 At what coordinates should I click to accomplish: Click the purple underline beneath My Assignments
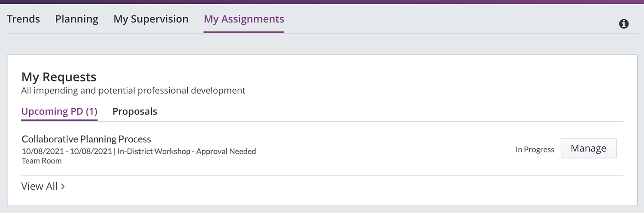click(x=244, y=32)
